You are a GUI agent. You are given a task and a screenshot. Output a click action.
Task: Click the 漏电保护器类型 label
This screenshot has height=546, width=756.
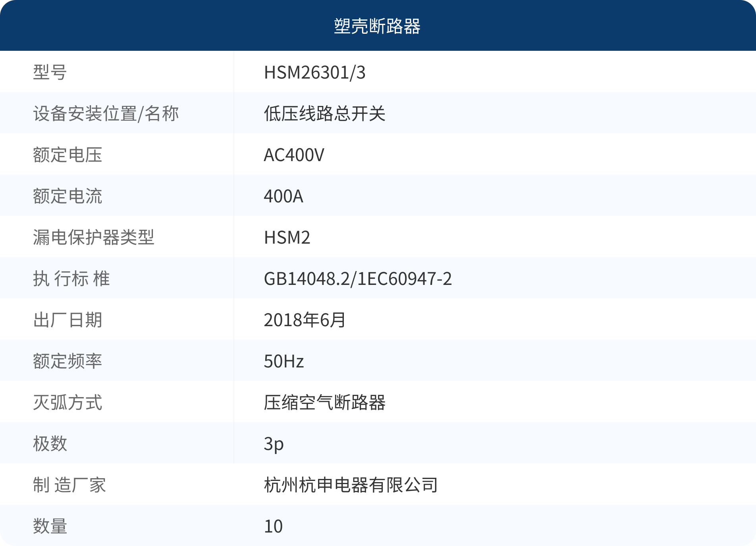[x=94, y=238]
